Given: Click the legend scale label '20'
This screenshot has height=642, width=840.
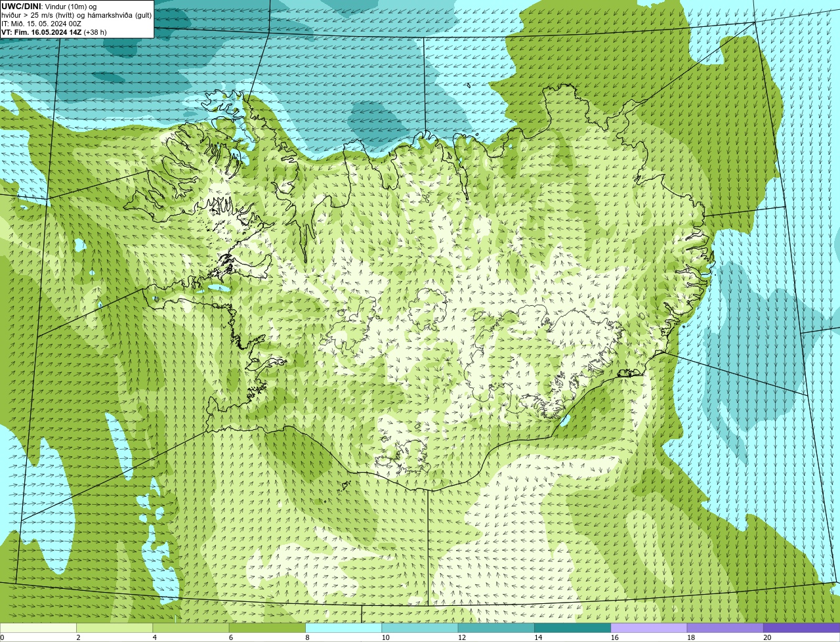Looking at the screenshot, I should (767, 637).
